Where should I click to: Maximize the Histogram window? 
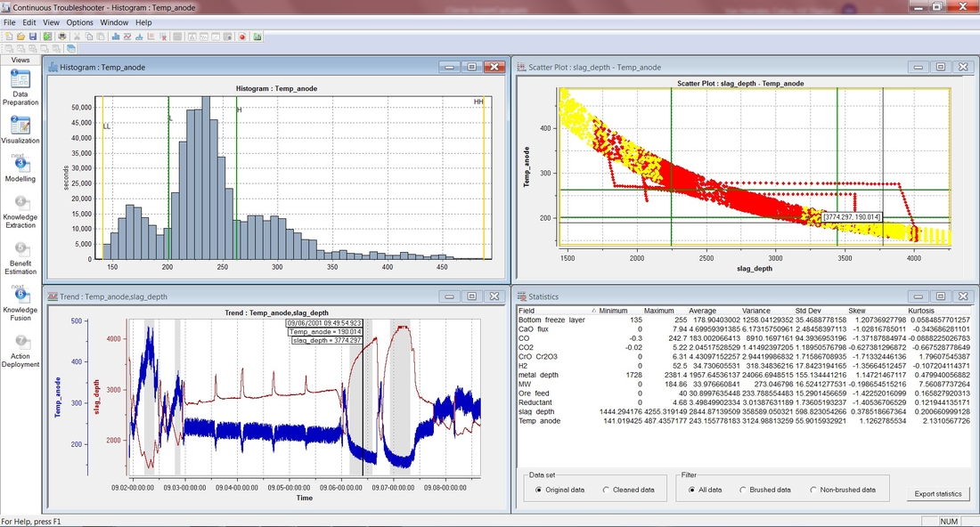[472, 67]
